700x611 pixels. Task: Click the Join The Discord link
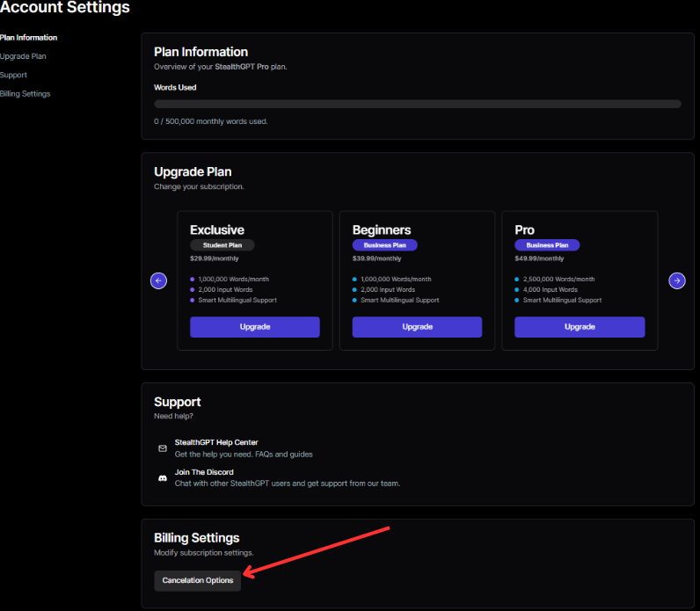[204, 472]
